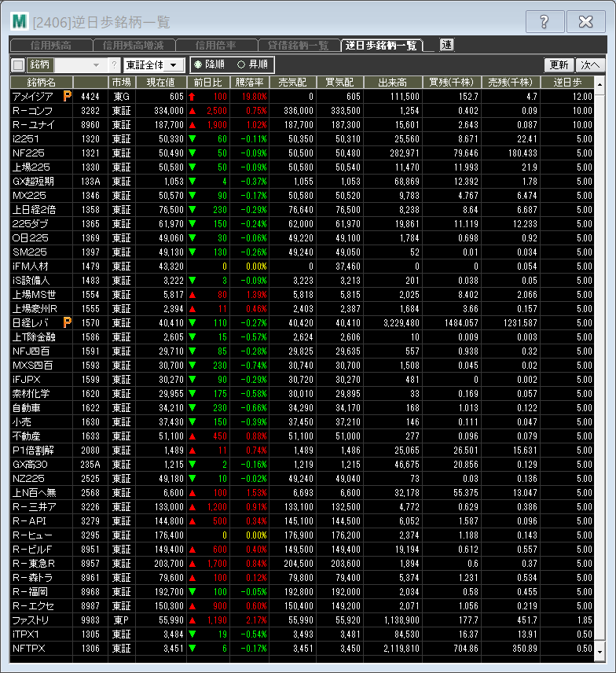Switch to the 貸借銘柄一覧 tab
This screenshot has height=673, width=616.
pyautogui.click(x=299, y=46)
